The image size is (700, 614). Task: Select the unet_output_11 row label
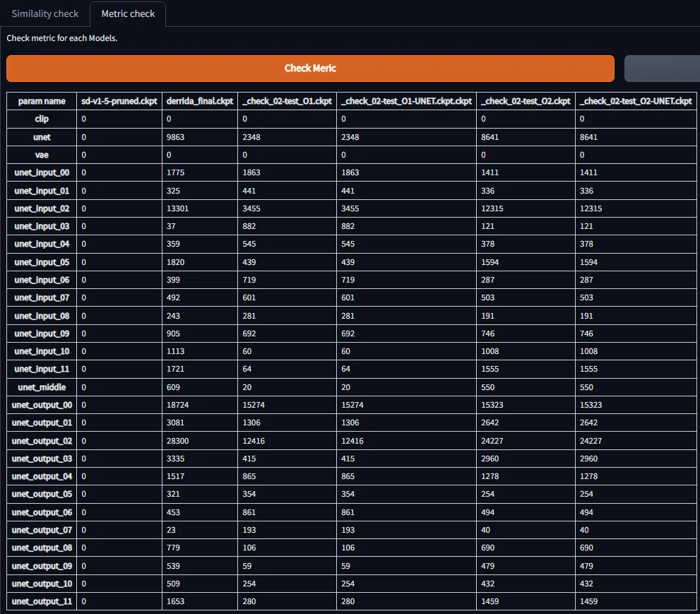pyautogui.click(x=42, y=601)
